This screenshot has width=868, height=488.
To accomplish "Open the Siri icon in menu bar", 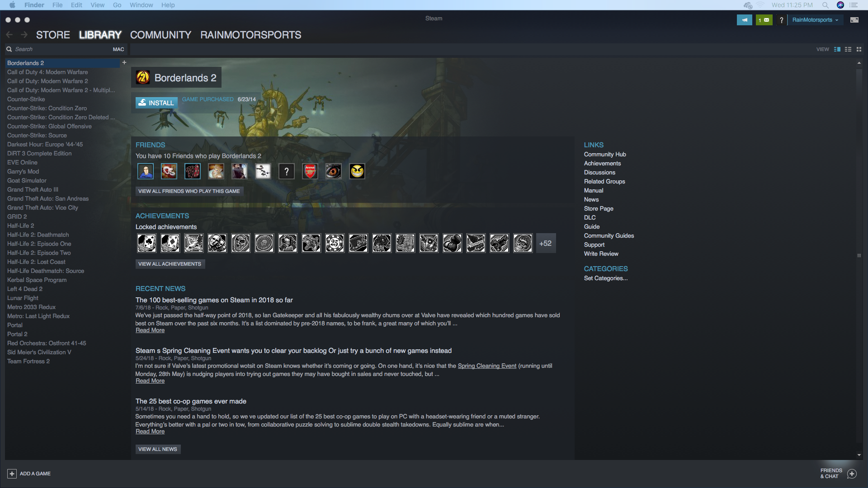I will tap(840, 5).
